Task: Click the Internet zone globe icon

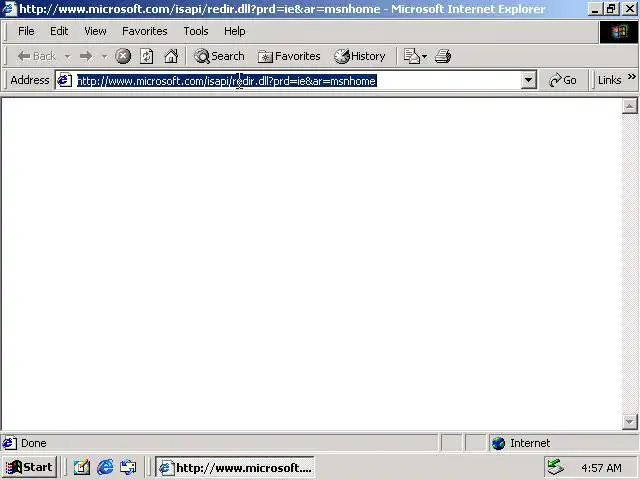Action: pyautogui.click(x=498, y=443)
